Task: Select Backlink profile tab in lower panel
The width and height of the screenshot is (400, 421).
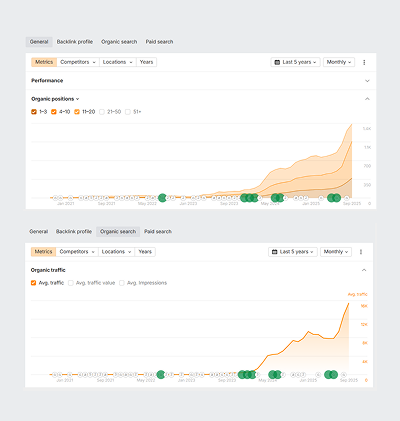Action: (x=74, y=231)
